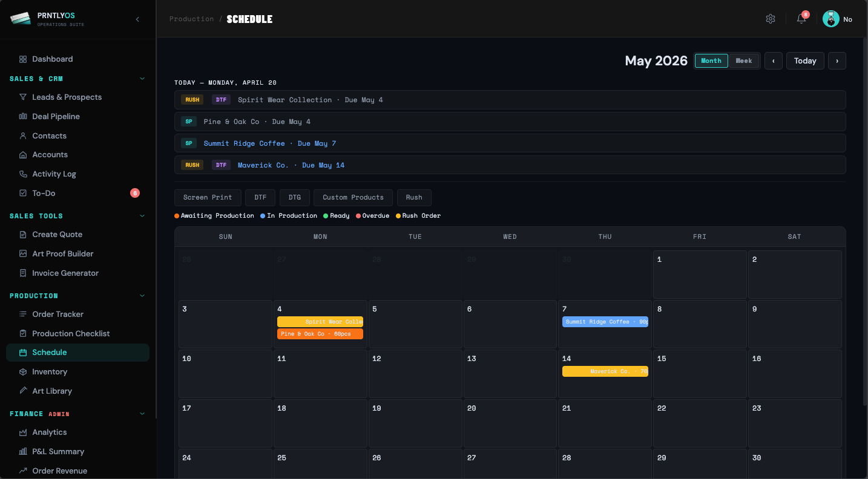Click the Dashboard grid icon
Image resolution: width=868 pixels, height=479 pixels.
click(x=23, y=59)
